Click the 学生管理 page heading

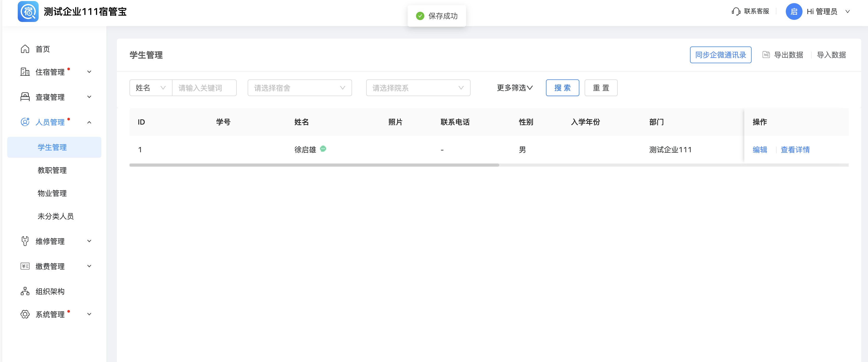point(146,55)
